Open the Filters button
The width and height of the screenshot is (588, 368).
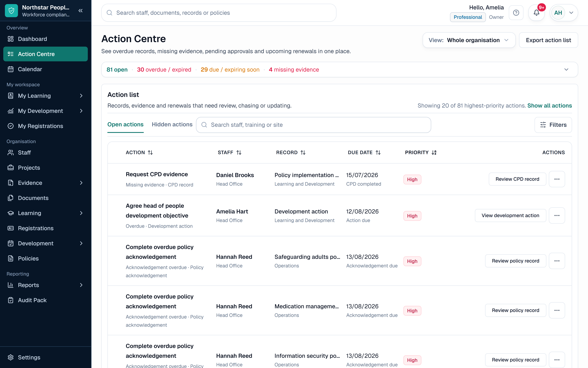tap(553, 125)
